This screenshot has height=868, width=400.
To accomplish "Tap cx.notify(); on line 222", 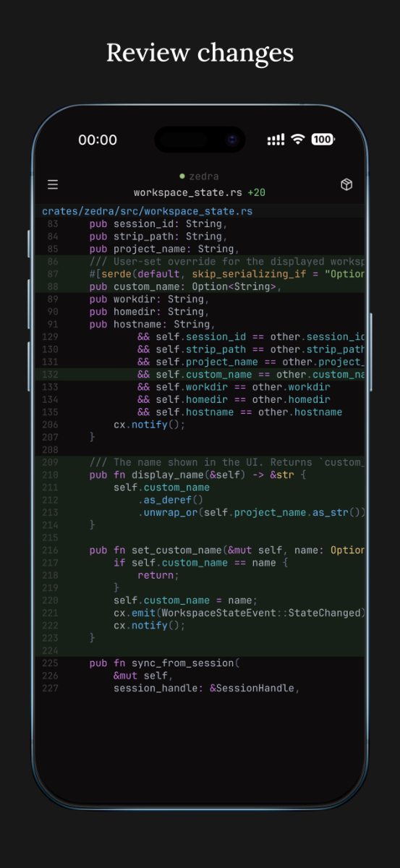I will click(149, 626).
